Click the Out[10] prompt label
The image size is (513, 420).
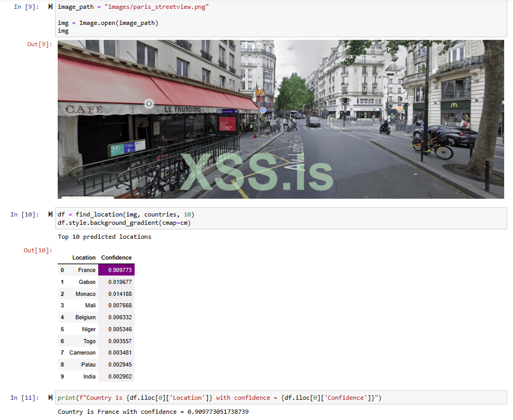[38, 250]
